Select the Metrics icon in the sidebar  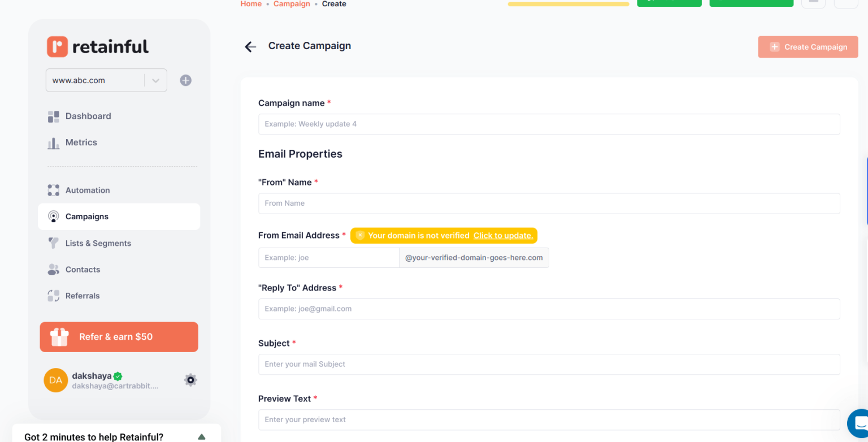point(53,142)
